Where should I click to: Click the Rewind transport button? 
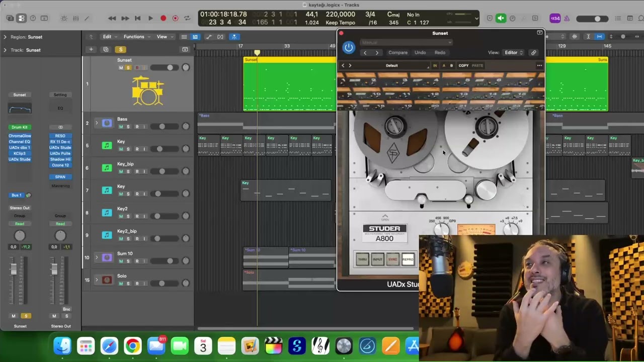[x=112, y=18]
